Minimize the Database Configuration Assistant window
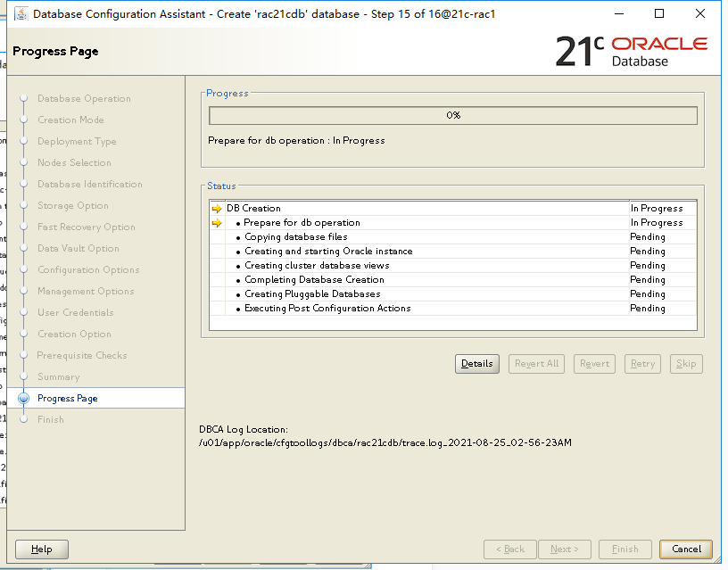Screen dimensions: 728x570 619,14
